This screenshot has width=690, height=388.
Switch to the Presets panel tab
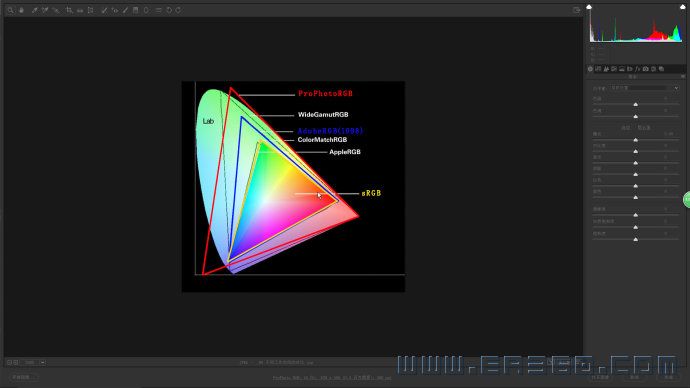[653, 69]
